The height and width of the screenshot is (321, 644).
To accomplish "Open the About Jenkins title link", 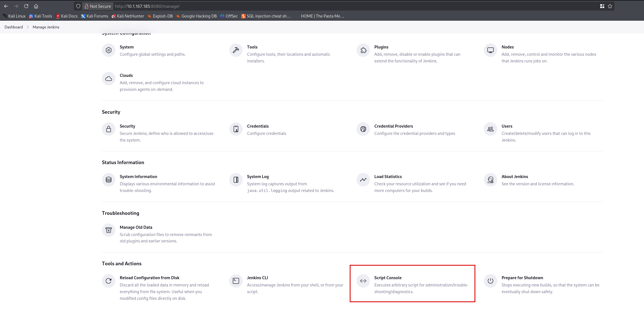I will click(x=514, y=177).
